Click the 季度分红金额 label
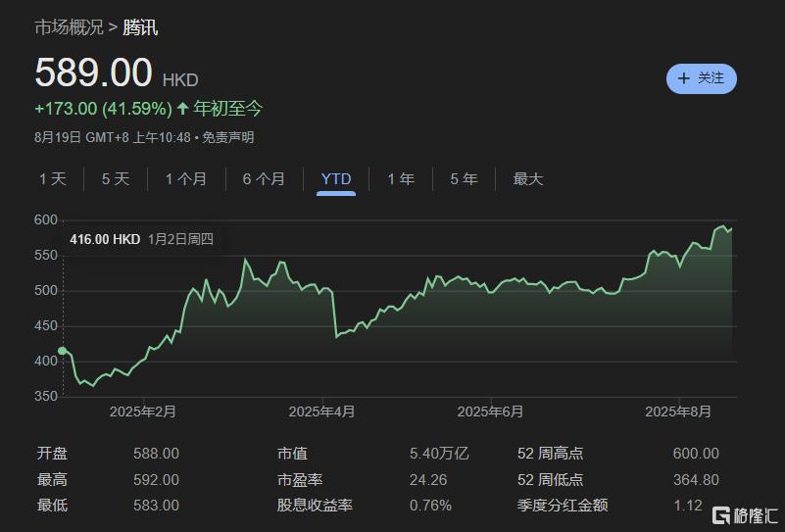The image size is (785, 532). click(563, 505)
